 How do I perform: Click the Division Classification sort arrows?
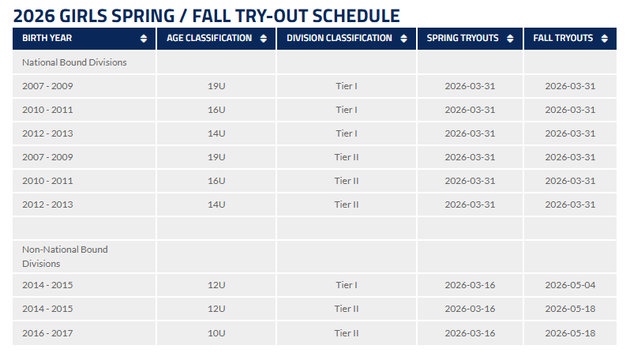point(404,39)
